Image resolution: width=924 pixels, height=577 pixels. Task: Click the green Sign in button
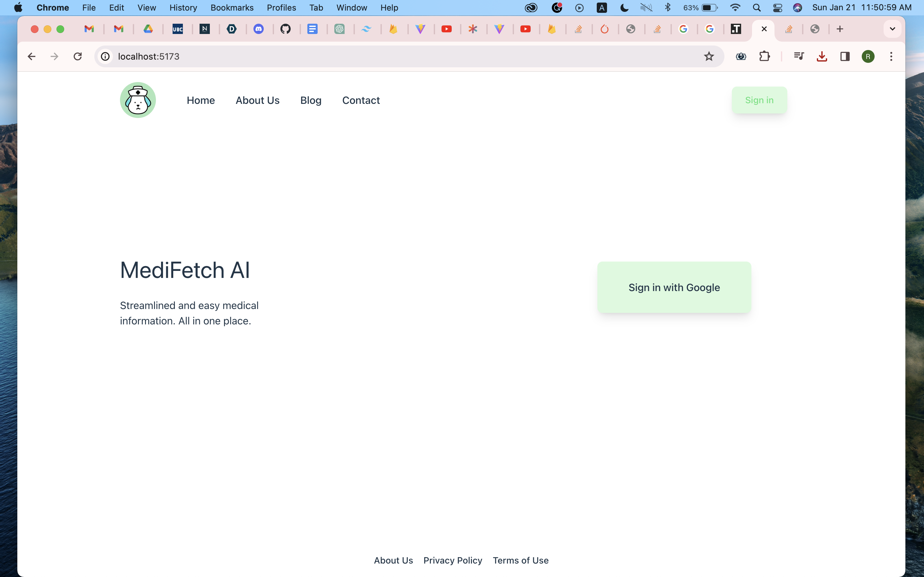click(x=759, y=100)
